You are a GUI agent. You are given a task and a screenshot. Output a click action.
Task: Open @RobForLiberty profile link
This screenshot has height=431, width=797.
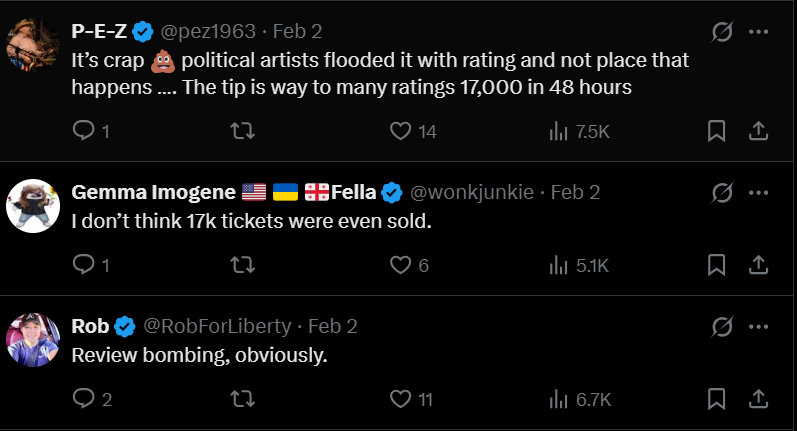pos(218,326)
